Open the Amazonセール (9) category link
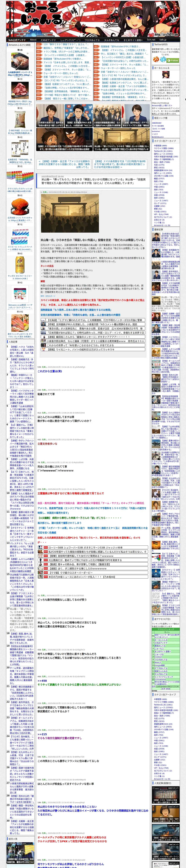Image resolution: width=186 pixels, height=868 pixels. (162, 225)
